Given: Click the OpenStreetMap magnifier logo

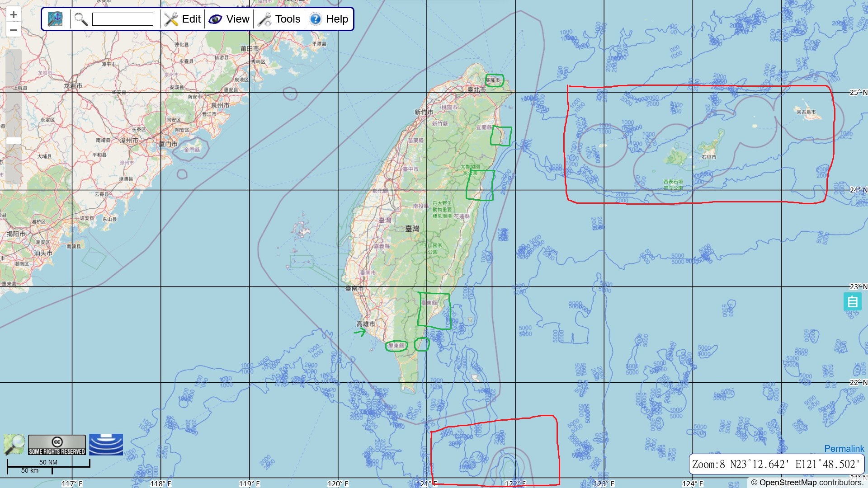Looking at the screenshot, I should [x=14, y=444].
